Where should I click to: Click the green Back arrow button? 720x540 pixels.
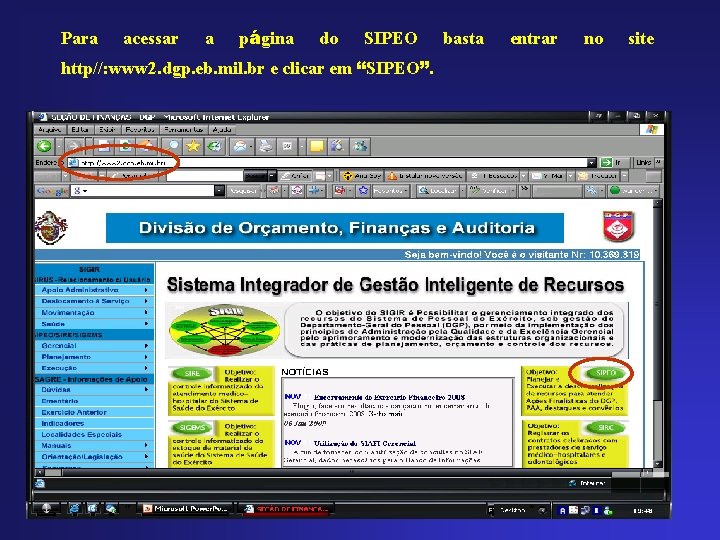tap(45, 146)
